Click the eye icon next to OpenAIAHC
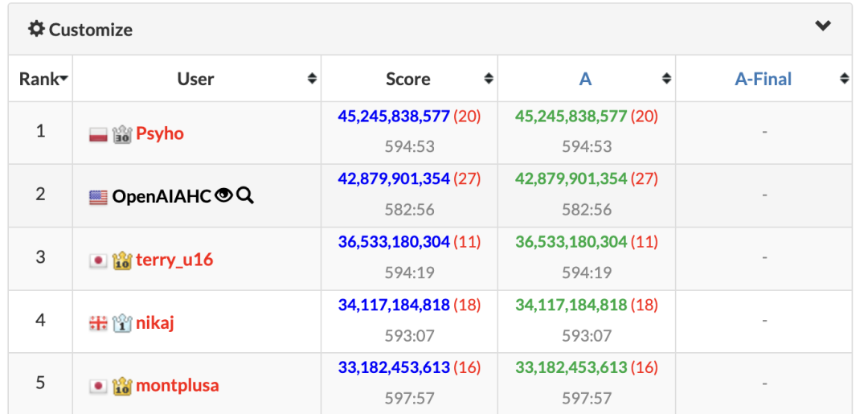Screen dimensions: 868x414 pyautogui.click(x=224, y=195)
